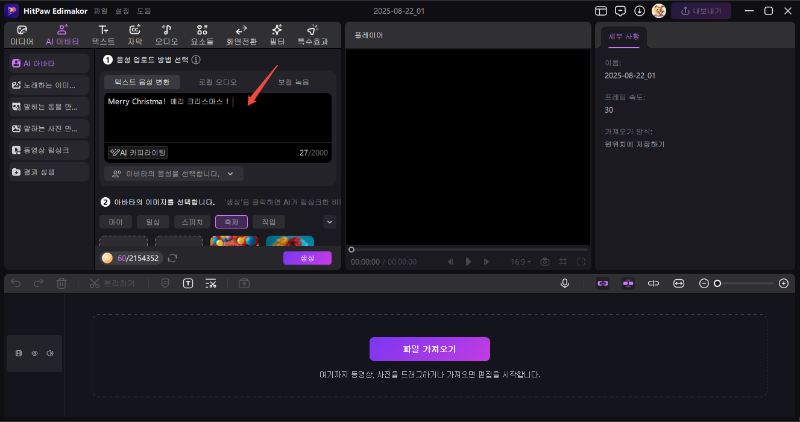Take a snapshot with the camera icon
Screen dimensions: 800x422
tap(545, 262)
